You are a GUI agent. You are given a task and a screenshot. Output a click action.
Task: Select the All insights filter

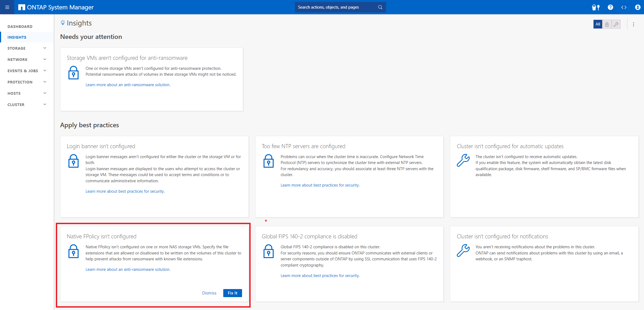(x=598, y=24)
